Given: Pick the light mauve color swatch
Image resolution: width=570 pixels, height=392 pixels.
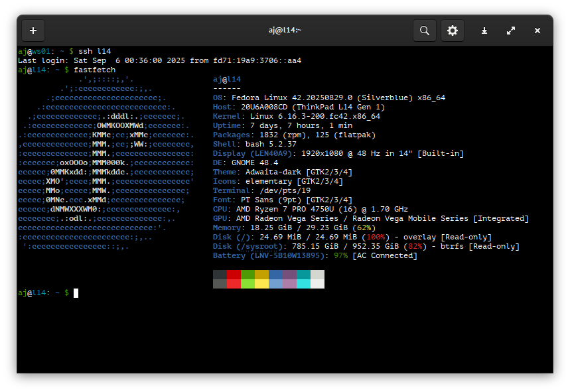Looking at the screenshot, I should click(289, 284).
